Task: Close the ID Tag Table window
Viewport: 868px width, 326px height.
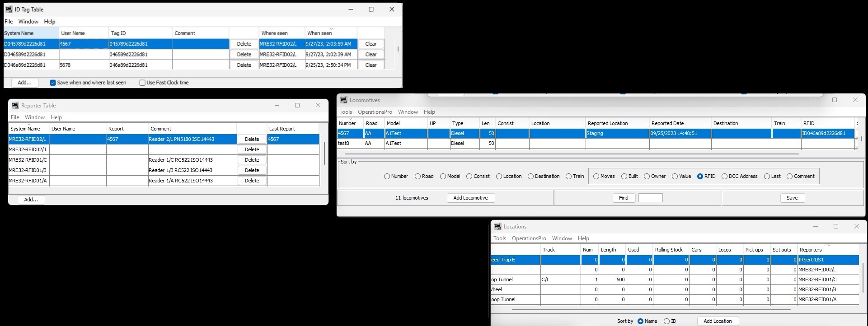Action: coord(392,9)
